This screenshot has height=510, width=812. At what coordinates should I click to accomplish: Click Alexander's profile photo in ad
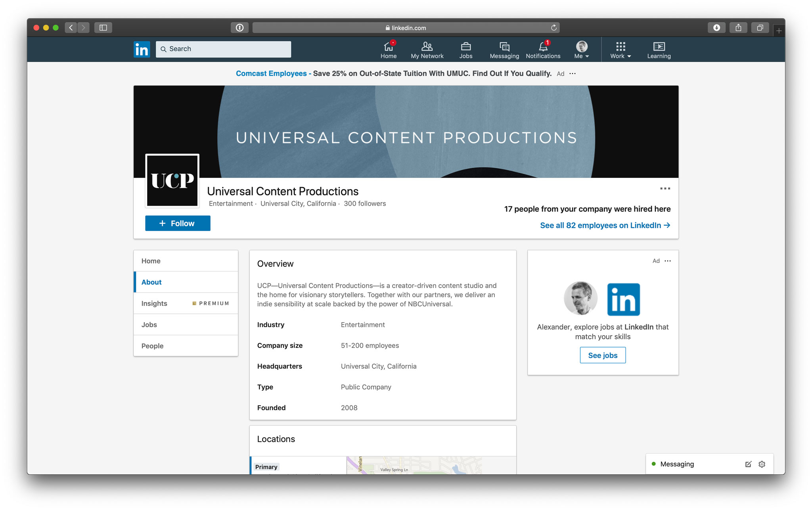tap(580, 298)
